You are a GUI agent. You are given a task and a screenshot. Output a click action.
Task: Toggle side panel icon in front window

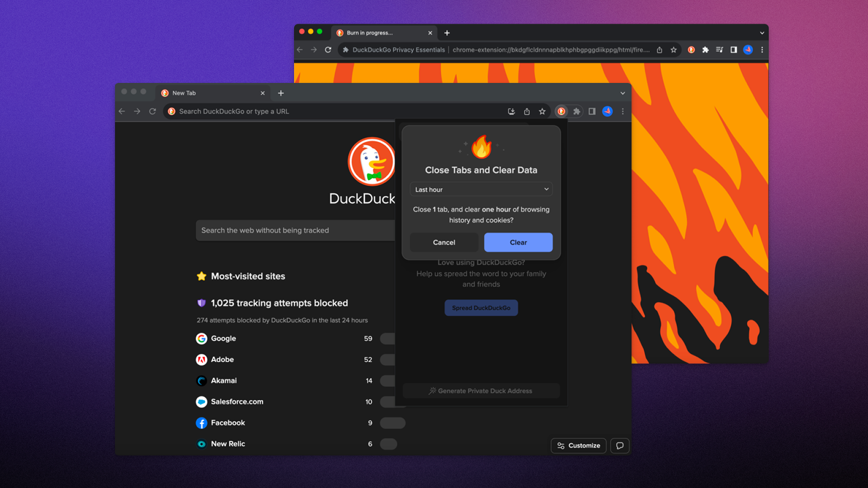point(592,112)
